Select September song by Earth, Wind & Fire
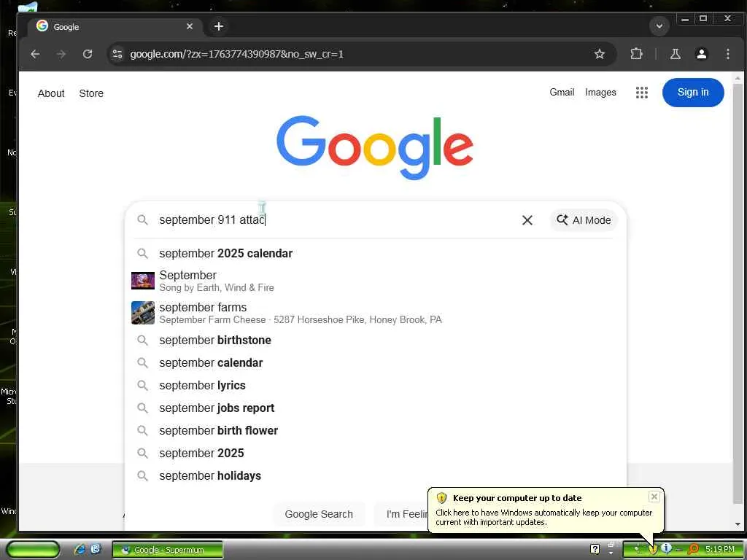The height and width of the screenshot is (560, 747). coord(376,281)
